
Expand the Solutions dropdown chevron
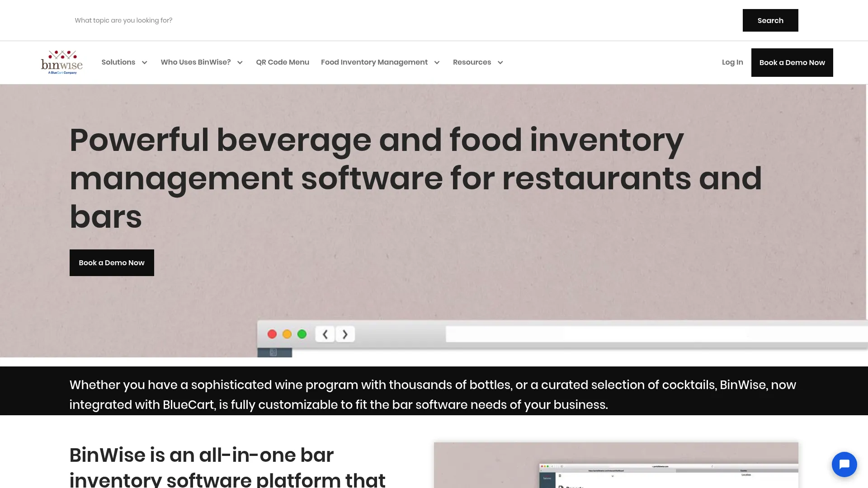pos(145,62)
